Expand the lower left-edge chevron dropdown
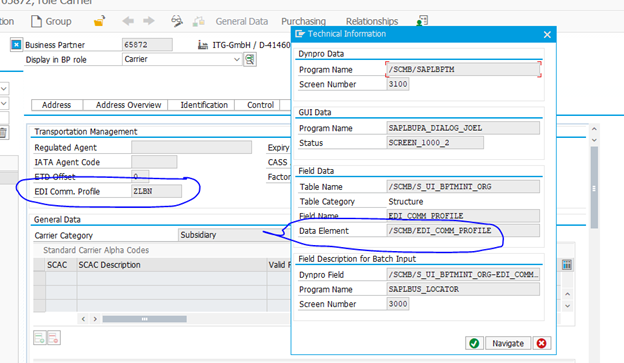The height and width of the screenshot is (363, 624). point(4,103)
